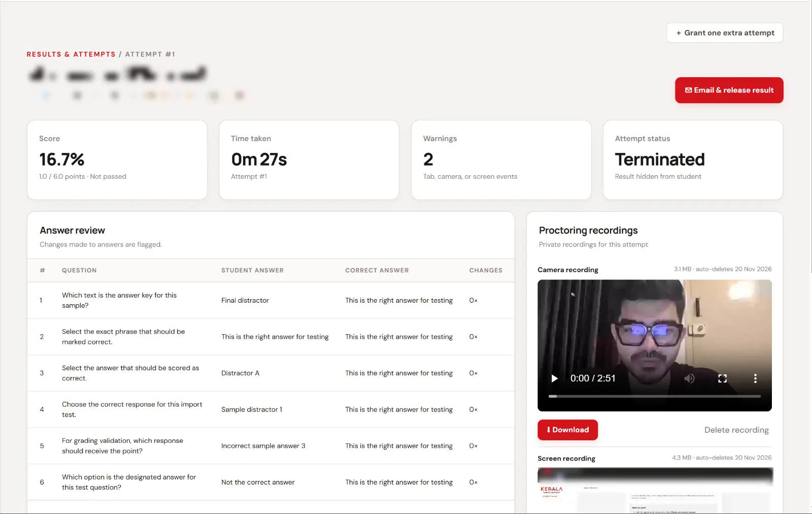This screenshot has width=812, height=514.
Task: Select the Warnings summary card
Action: (501, 159)
